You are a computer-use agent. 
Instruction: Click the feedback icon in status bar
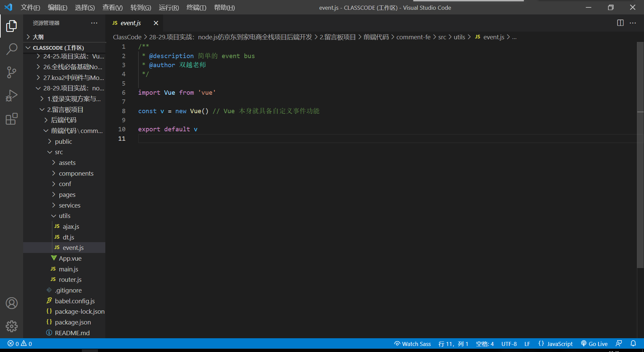[619, 344]
